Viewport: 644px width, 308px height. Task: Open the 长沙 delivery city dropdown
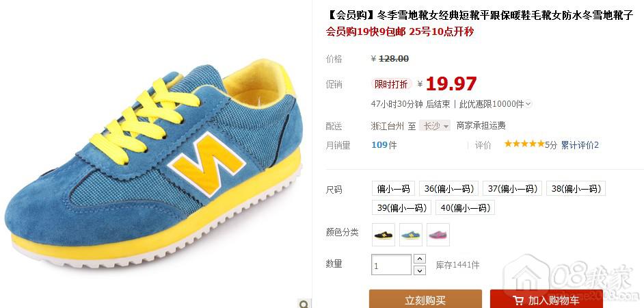click(435, 126)
